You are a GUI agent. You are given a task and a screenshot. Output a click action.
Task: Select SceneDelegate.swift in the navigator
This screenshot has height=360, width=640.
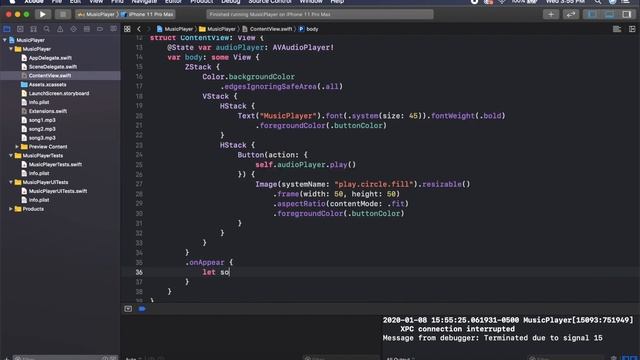coord(53,67)
